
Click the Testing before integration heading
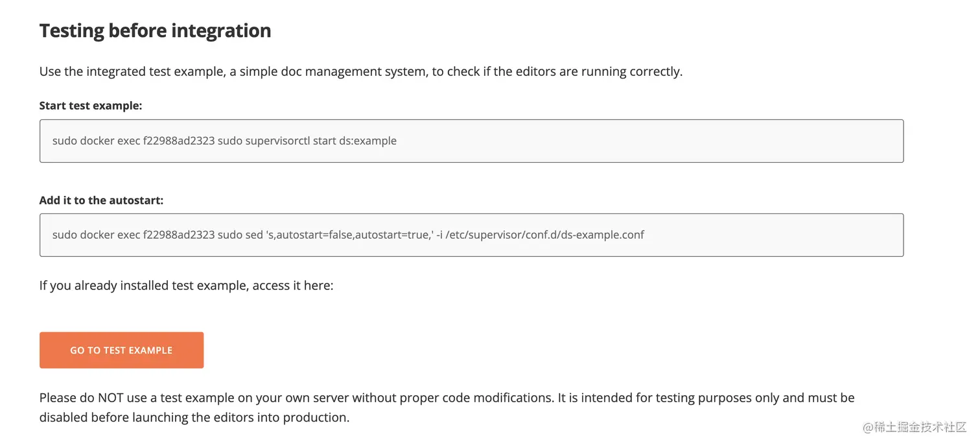point(155,30)
